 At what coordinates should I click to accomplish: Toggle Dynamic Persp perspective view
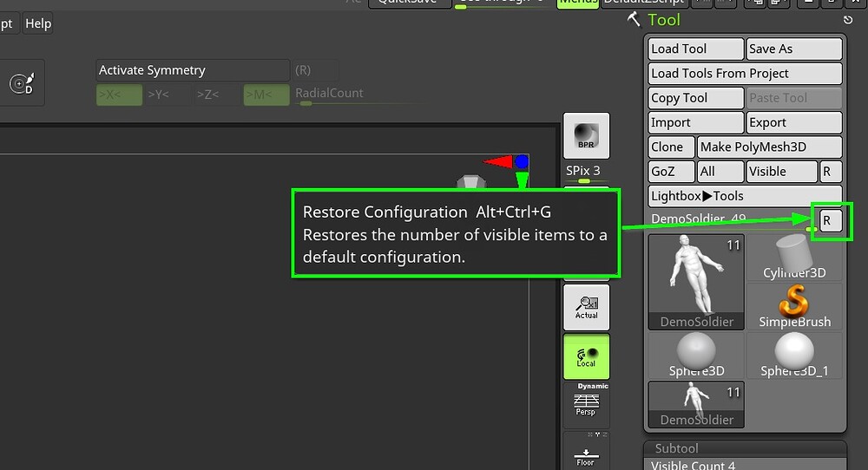point(586,404)
